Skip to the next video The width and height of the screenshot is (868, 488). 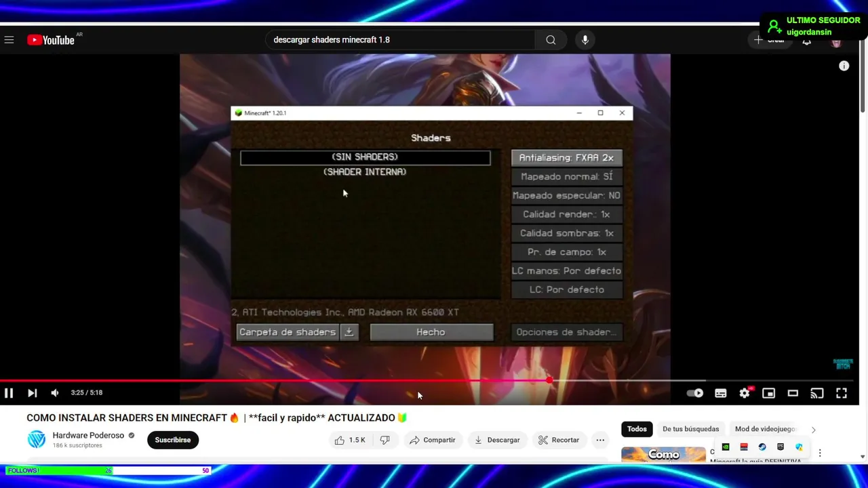click(32, 392)
